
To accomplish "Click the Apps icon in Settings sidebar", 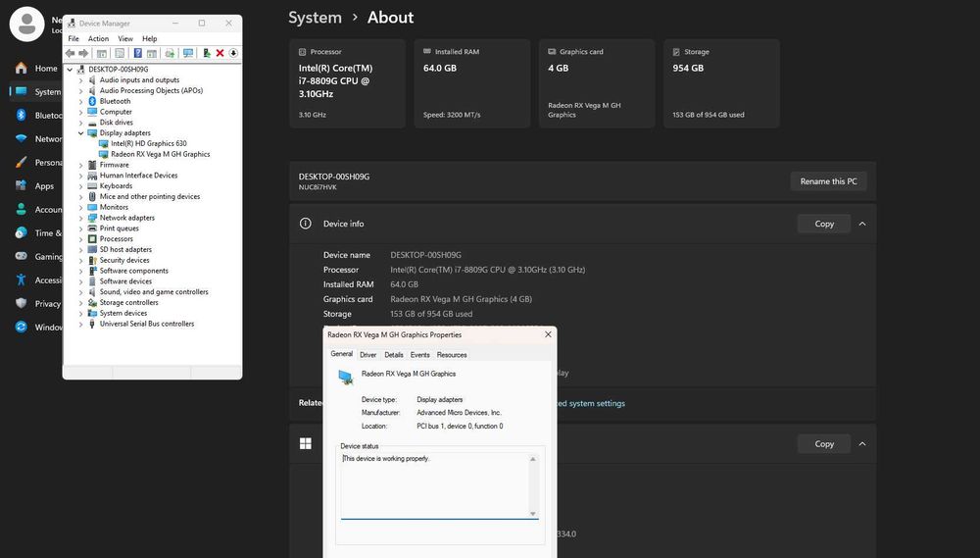I will pos(22,185).
